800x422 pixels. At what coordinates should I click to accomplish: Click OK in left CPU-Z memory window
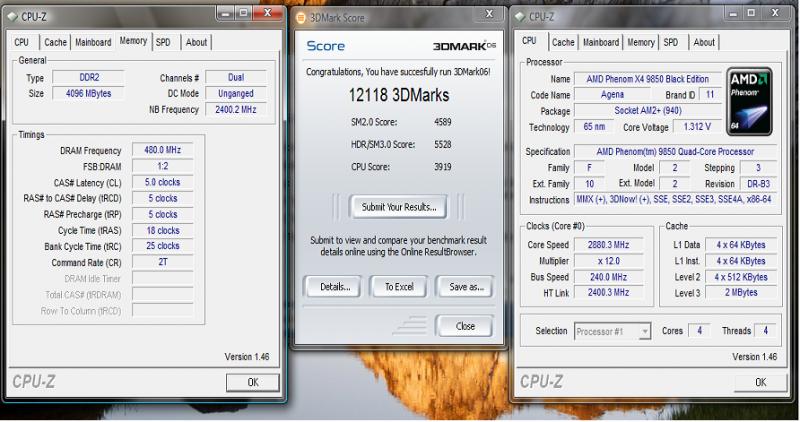pyautogui.click(x=253, y=382)
